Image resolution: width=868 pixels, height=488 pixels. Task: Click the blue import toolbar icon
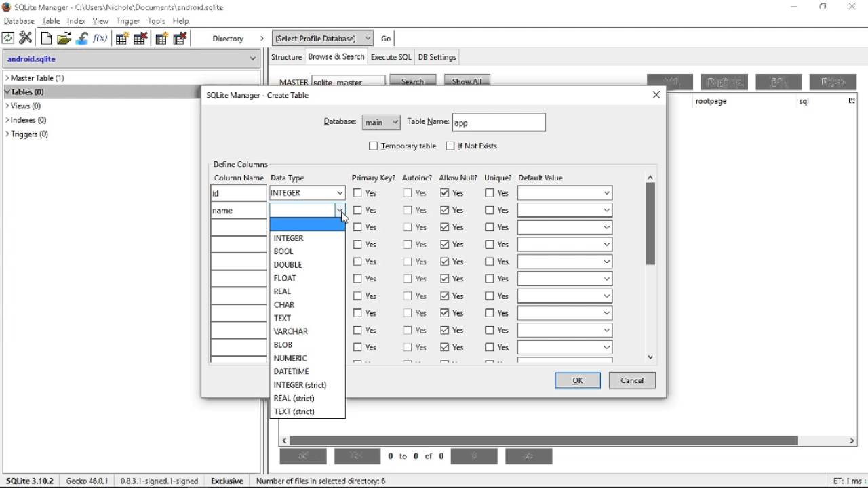tap(82, 38)
